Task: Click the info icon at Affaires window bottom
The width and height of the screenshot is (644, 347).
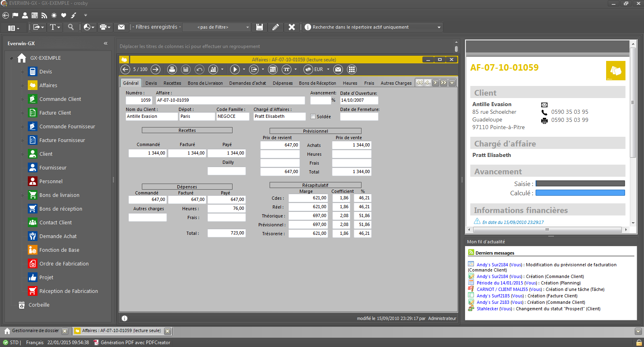Action: click(125, 318)
